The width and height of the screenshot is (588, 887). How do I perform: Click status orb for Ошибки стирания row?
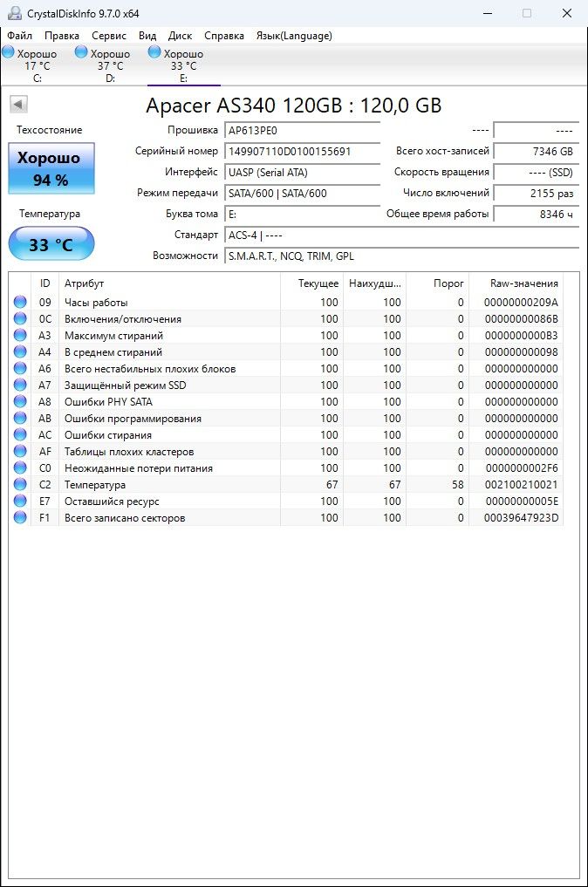[x=20, y=434]
